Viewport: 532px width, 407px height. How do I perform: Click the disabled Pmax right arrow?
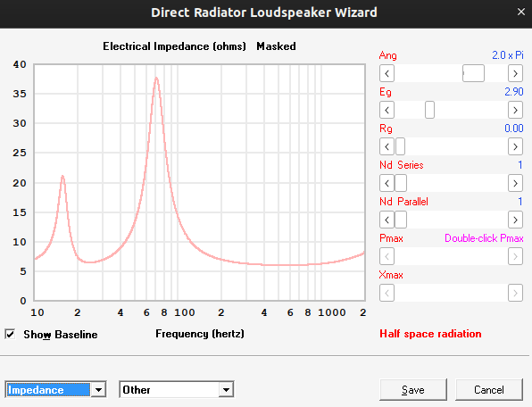tap(515, 256)
